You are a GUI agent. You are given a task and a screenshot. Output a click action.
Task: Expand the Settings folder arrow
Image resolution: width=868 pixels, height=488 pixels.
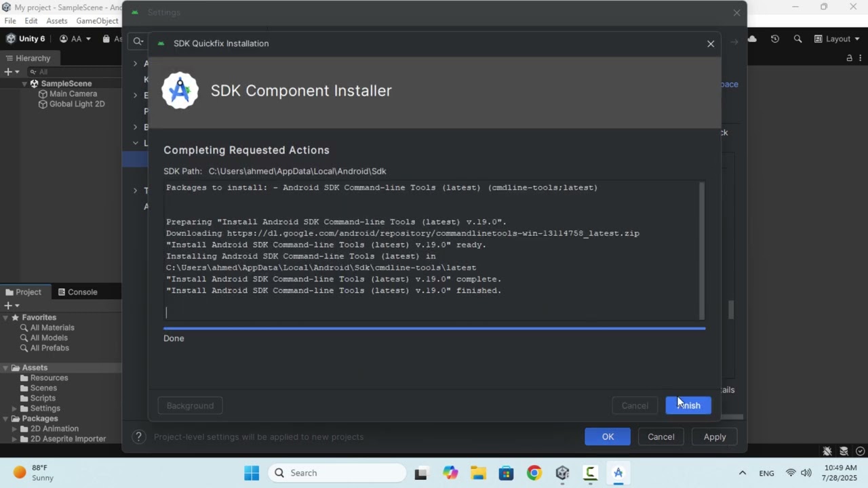(x=14, y=409)
